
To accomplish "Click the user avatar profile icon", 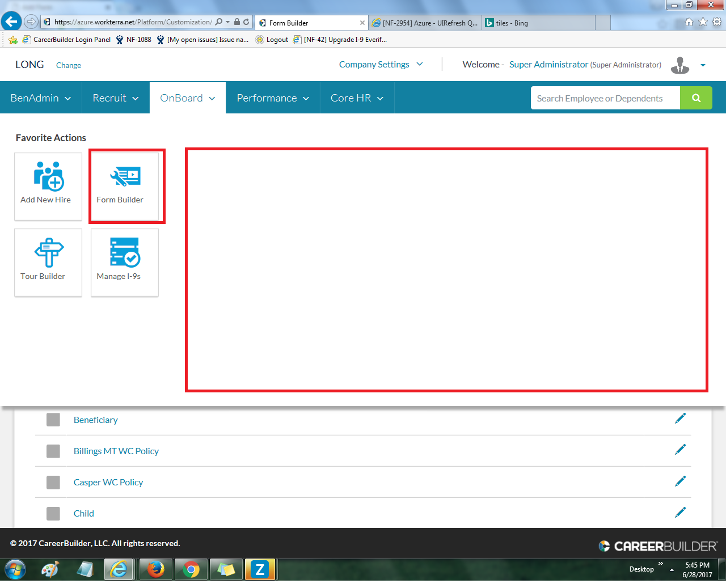I will point(679,65).
